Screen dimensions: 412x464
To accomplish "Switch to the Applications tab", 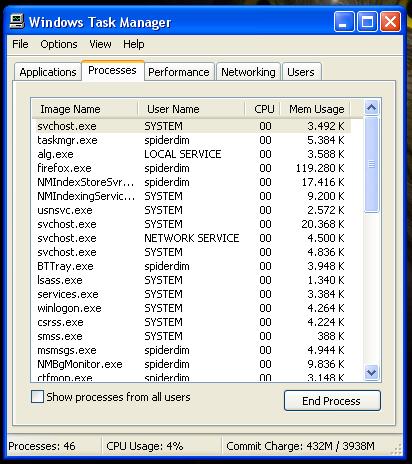I will click(48, 72).
